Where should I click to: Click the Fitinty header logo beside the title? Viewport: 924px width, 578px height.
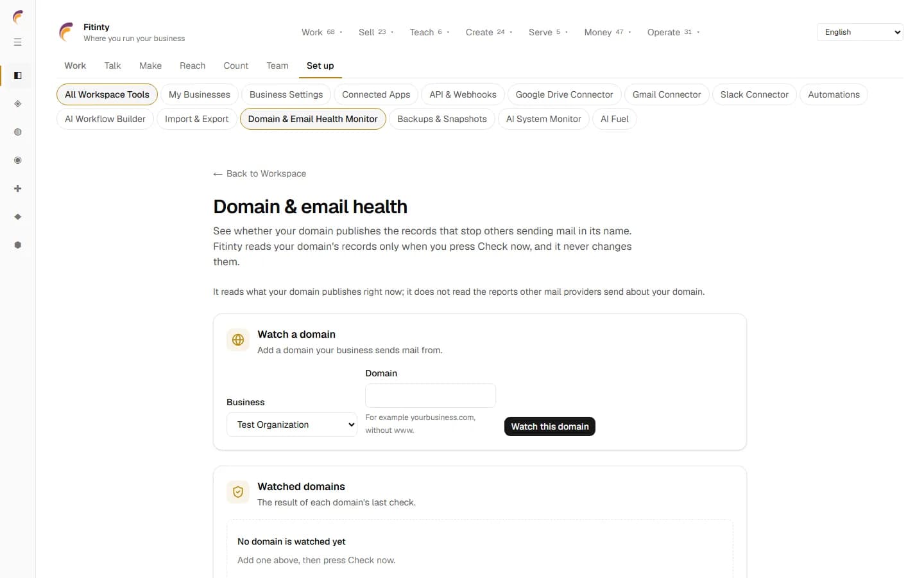tap(67, 32)
